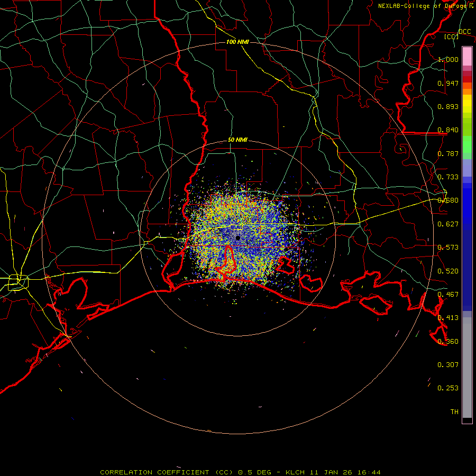Pick the lavender segment of the color scale
Screen dimensions: 476x476
point(467,168)
